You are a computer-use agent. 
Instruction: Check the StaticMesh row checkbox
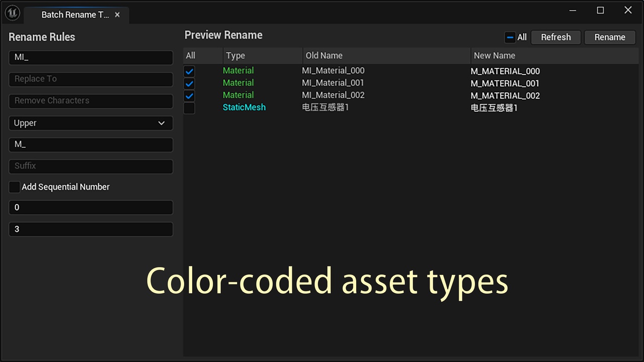point(189,108)
